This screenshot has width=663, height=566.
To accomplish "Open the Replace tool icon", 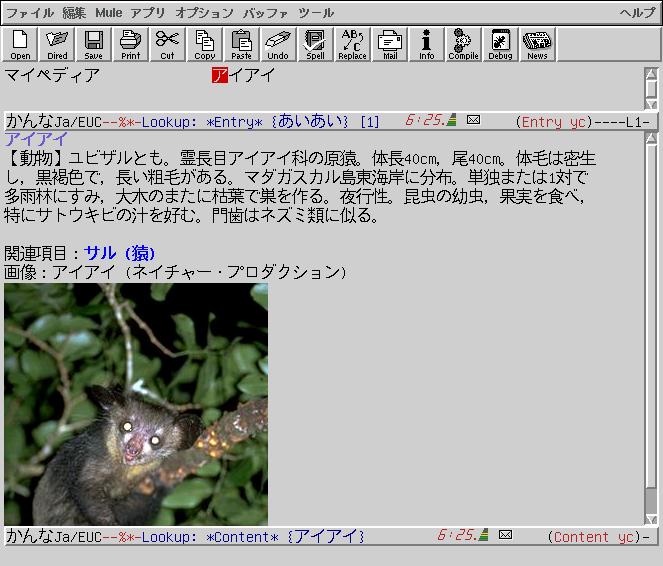I will tap(352, 44).
